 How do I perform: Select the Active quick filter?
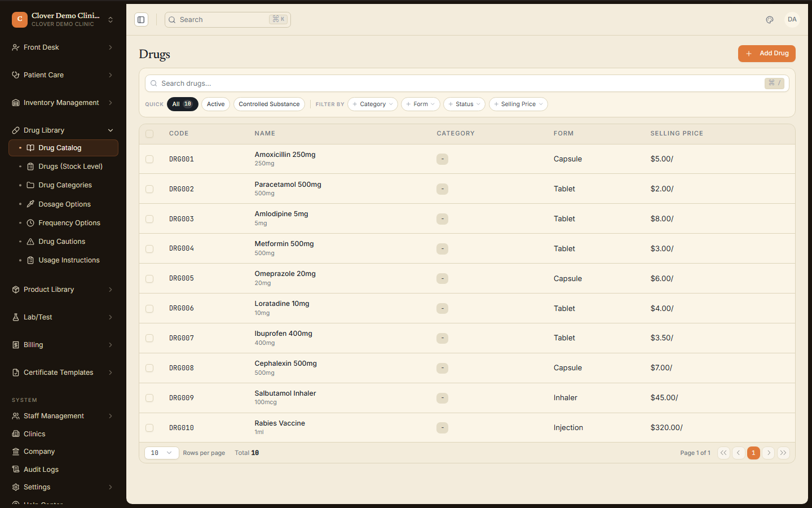(216, 104)
